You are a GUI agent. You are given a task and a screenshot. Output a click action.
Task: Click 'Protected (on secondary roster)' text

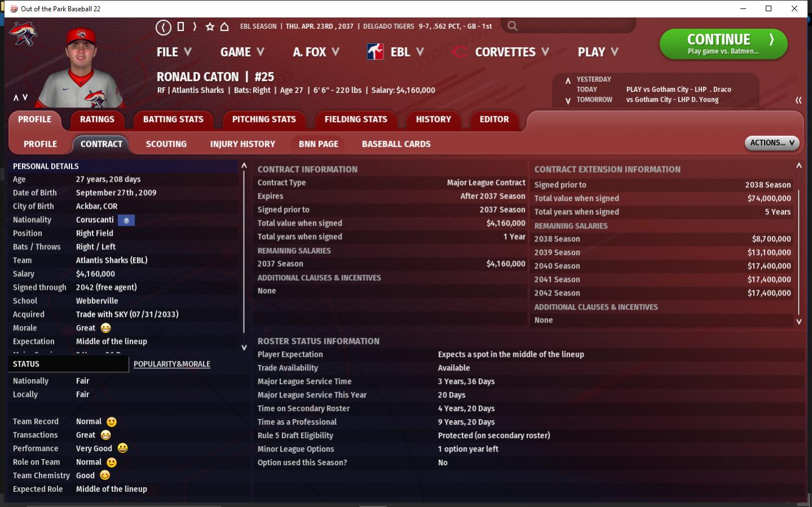494,436
